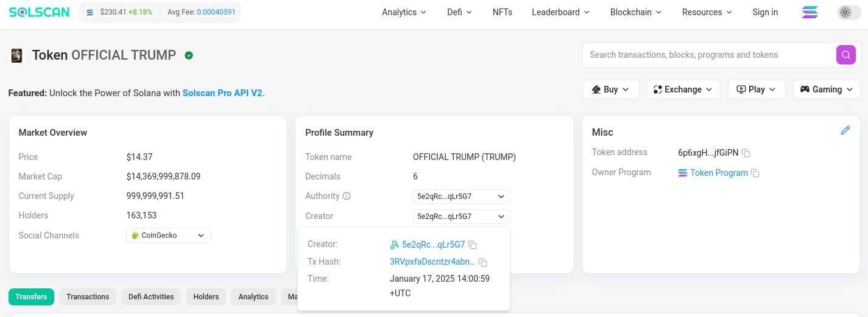This screenshot has height=317, width=868.
Task: Click the magenta search button icon
Action: (x=845, y=55)
